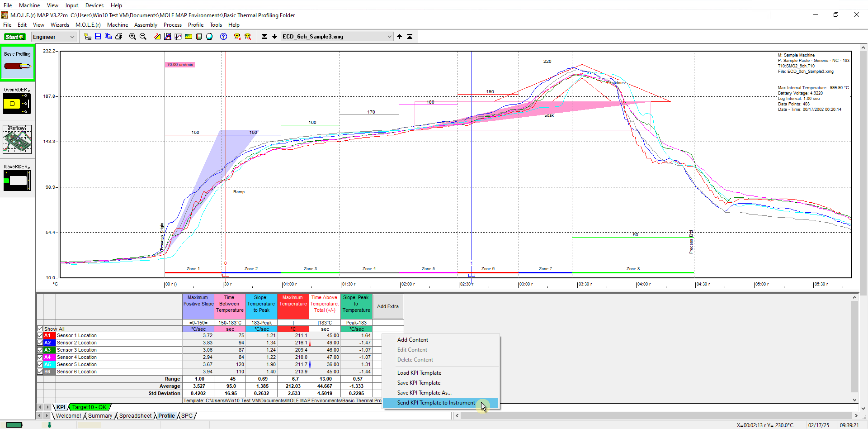
Task: Toggle the Show All checkbox
Action: click(40, 329)
